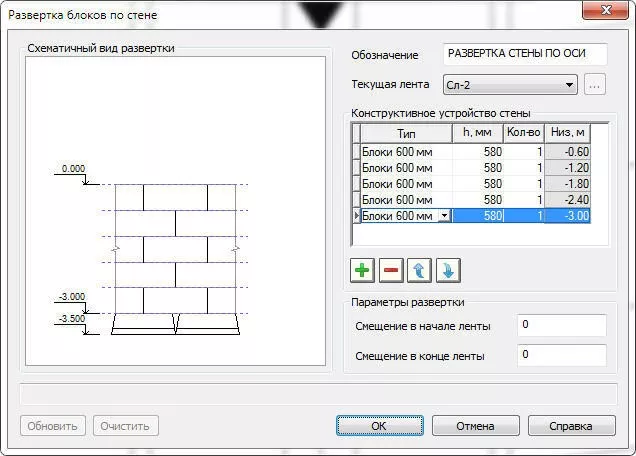Viewport: 636px width, 456px height.
Task: Click the Очистить button
Action: click(126, 426)
